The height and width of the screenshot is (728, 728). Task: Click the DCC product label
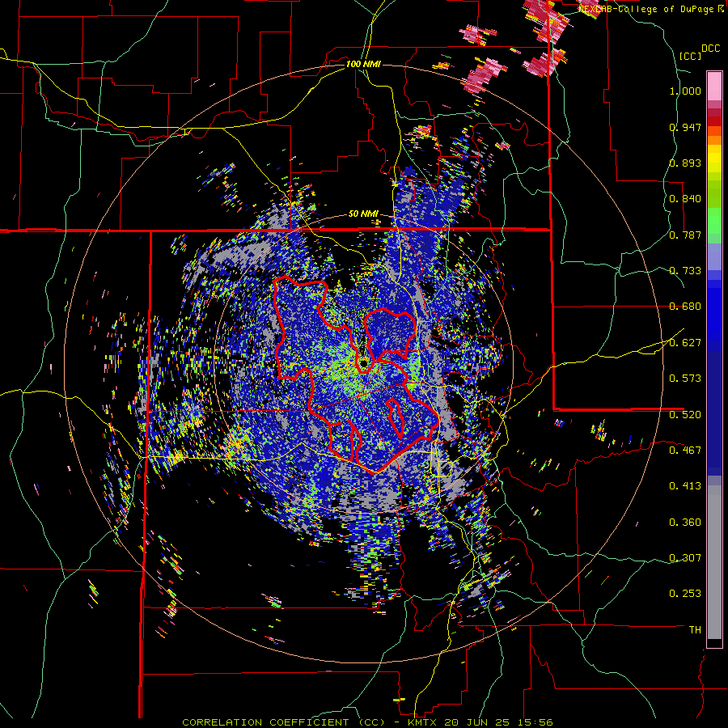(711, 49)
